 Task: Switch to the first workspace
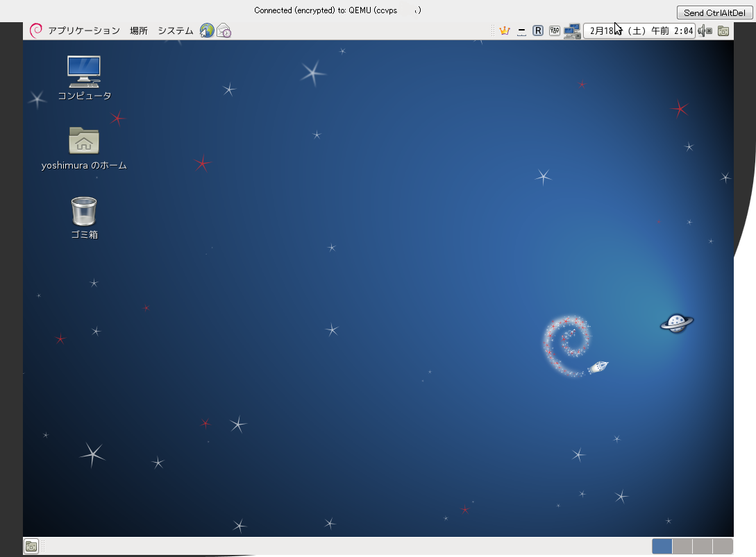pos(662,547)
